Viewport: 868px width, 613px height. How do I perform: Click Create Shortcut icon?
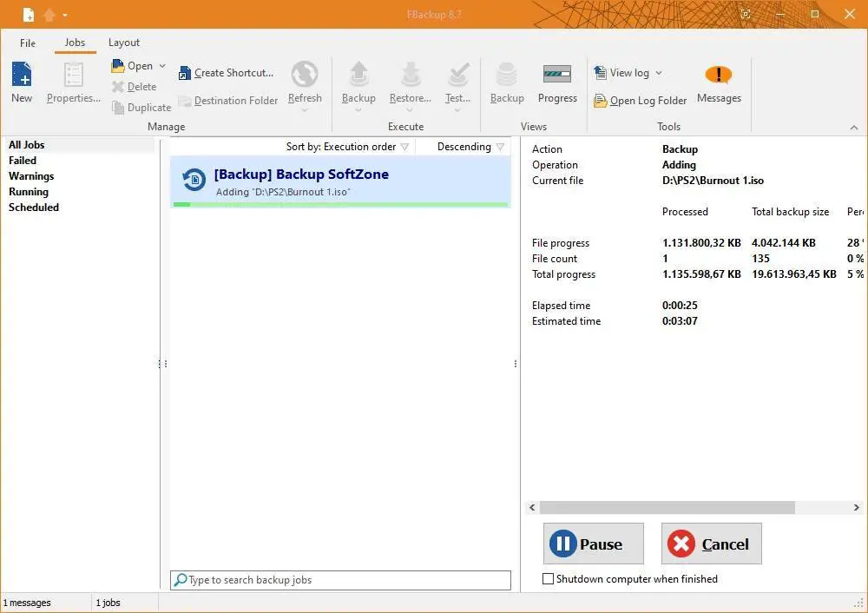(184, 73)
